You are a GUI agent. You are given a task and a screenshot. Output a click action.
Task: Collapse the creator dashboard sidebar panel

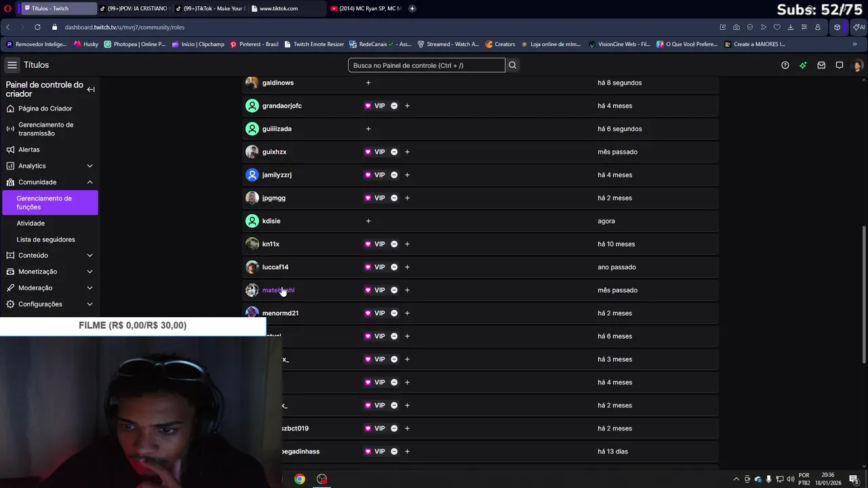click(91, 89)
